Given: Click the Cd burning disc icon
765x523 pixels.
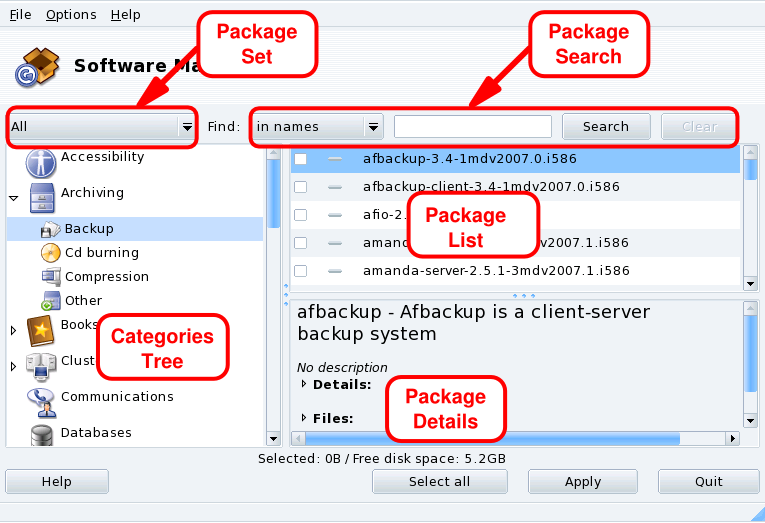Looking at the screenshot, I should (50, 253).
